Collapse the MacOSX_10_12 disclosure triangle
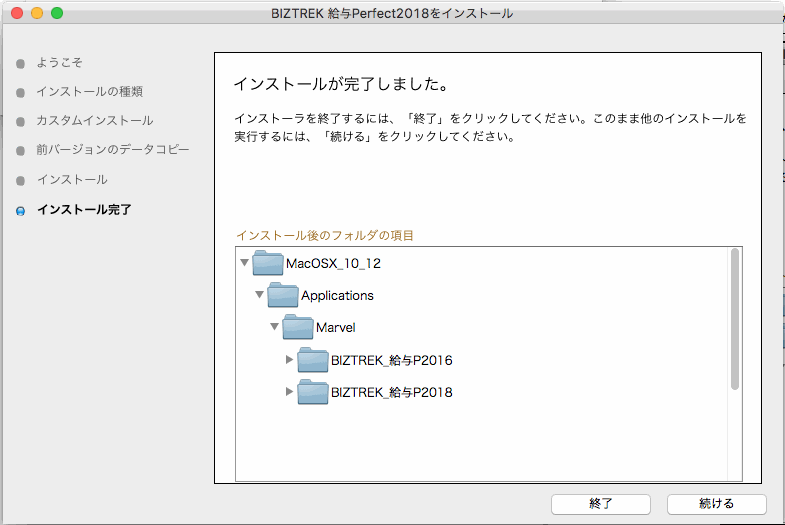 pyautogui.click(x=245, y=264)
